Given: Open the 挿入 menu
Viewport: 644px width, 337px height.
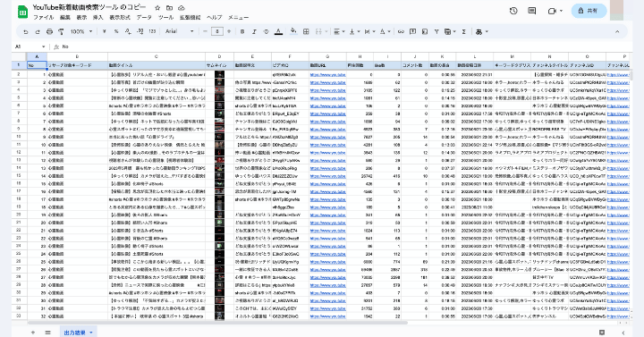Looking at the screenshot, I should click(97, 18).
